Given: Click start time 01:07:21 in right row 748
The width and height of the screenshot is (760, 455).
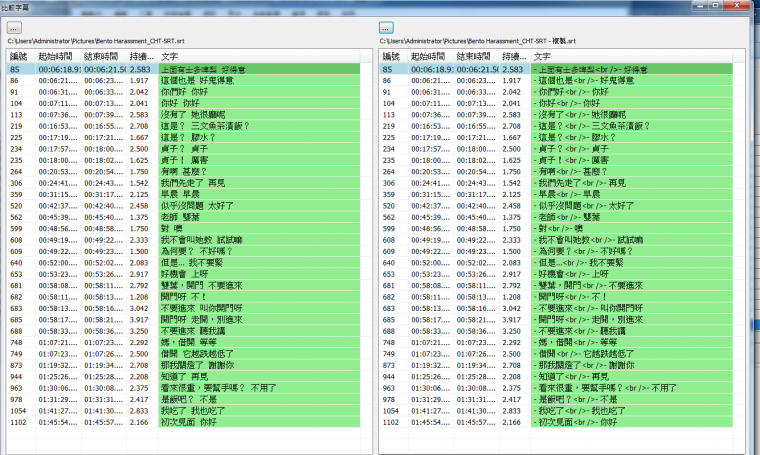Looking at the screenshot, I should (x=430, y=343).
